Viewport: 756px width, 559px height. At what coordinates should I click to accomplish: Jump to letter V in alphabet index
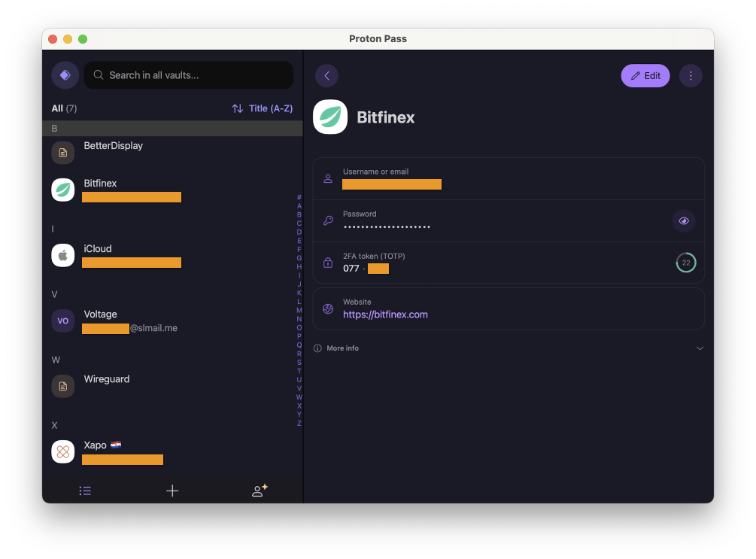pos(299,388)
